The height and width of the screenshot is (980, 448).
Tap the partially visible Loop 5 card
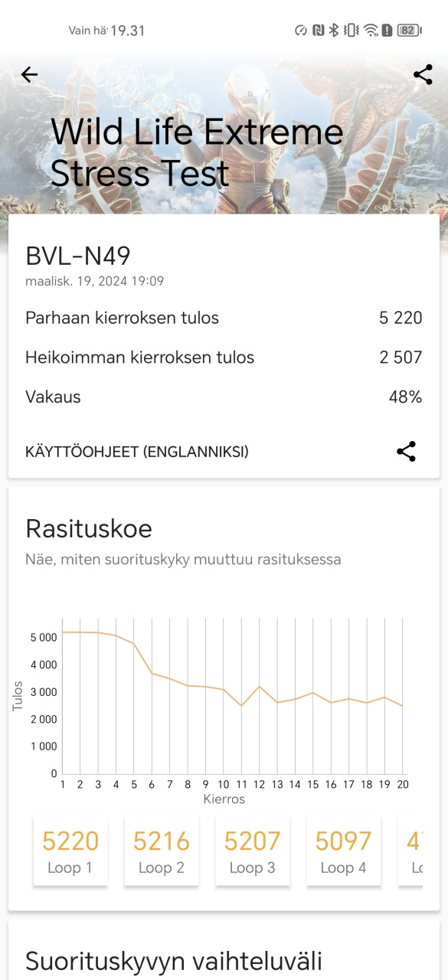411,851
